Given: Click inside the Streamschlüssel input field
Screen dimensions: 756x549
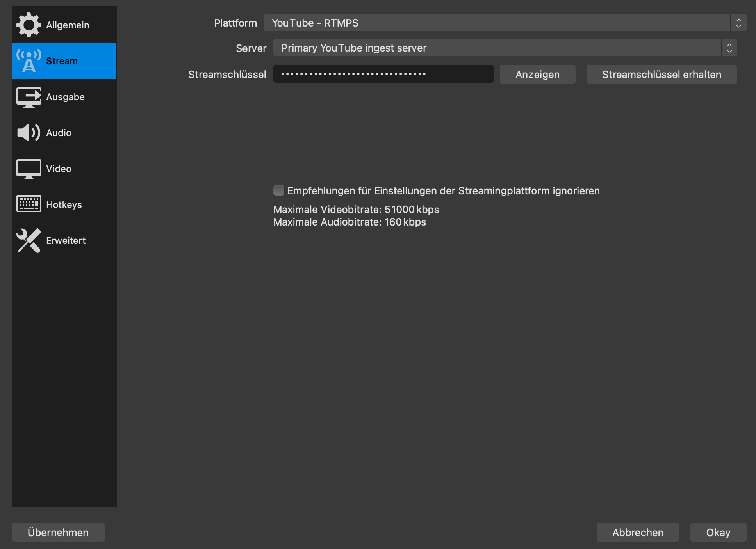Looking at the screenshot, I should (383, 74).
